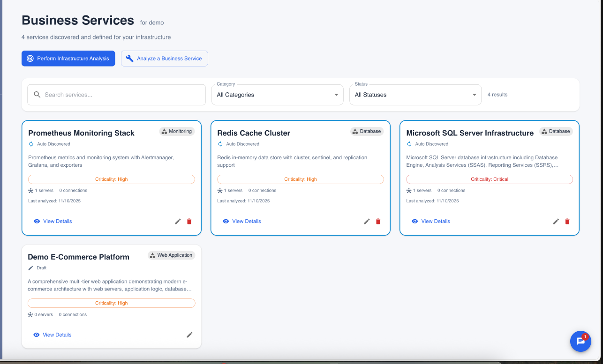Edit Demo E-Commerce Platform using pencil icon
Screen dimensions: 603x364
point(189,334)
